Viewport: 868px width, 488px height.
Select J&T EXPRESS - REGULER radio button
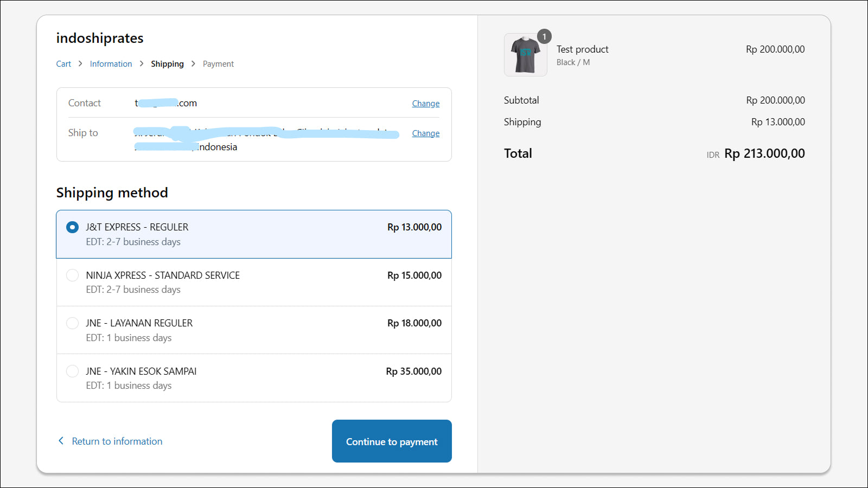coord(72,227)
